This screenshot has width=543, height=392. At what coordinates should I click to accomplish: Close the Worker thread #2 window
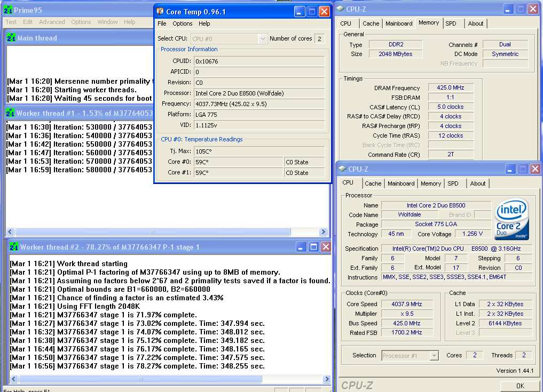point(326,247)
